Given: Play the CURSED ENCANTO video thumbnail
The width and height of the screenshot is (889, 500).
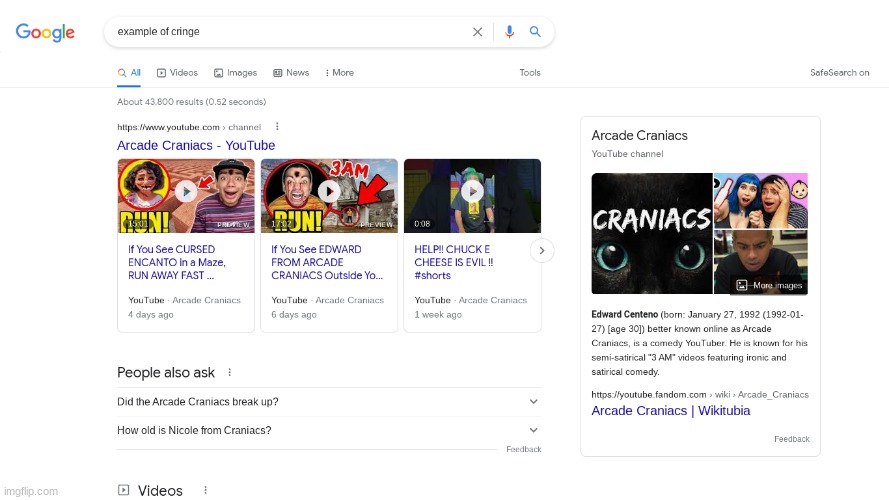Looking at the screenshot, I should (x=186, y=196).
